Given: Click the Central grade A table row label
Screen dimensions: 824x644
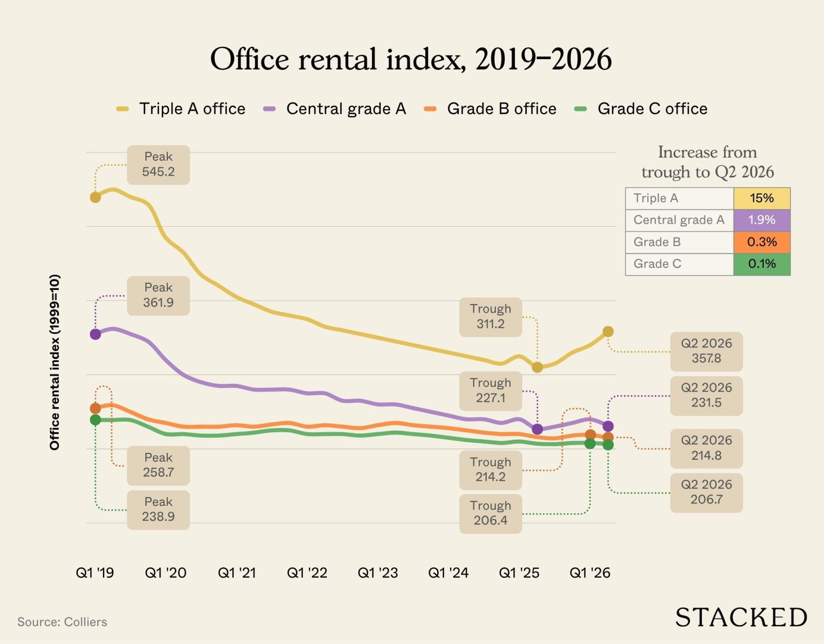Looking at the screenshot, I should tap(679, 220).
